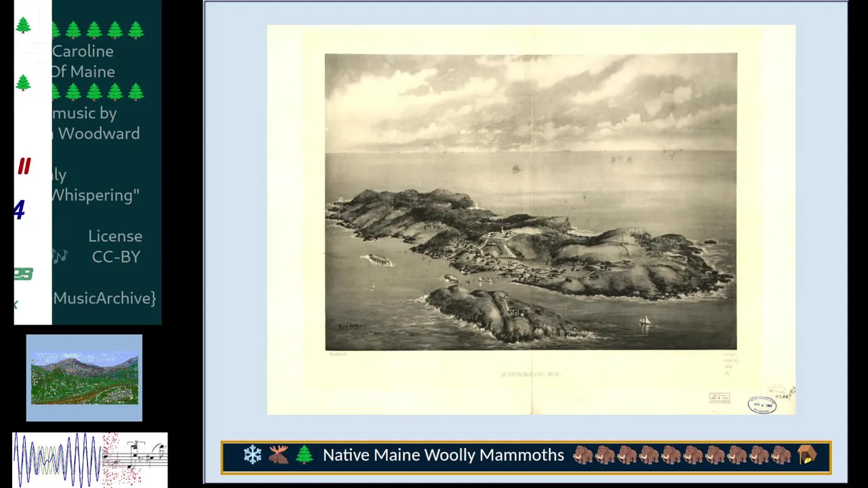The width and height of the screenshot is (868, 488).
Task: Click the red pause-like double bar symbol
Action: (x=24, y=166)
